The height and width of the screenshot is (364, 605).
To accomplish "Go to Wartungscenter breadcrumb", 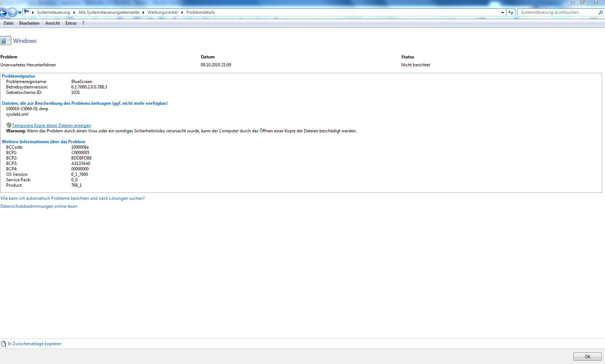I will click(163, 12).
